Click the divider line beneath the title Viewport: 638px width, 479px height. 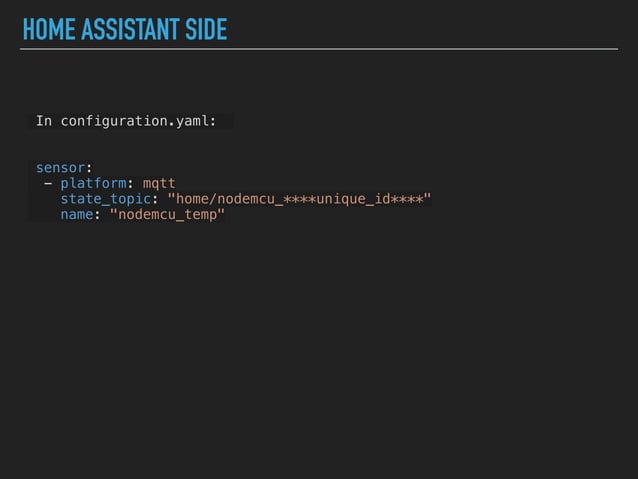coord(320,49)
